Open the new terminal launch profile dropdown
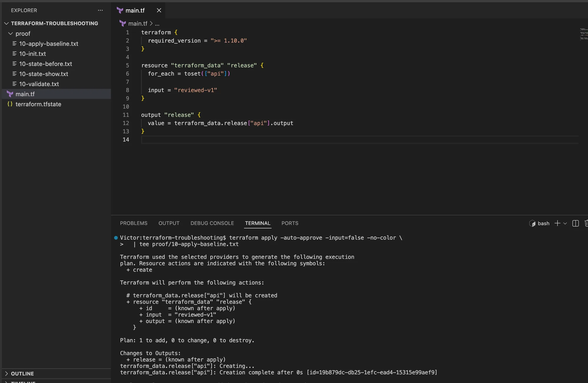Screen dimensions: 588x383 [565, 224]
